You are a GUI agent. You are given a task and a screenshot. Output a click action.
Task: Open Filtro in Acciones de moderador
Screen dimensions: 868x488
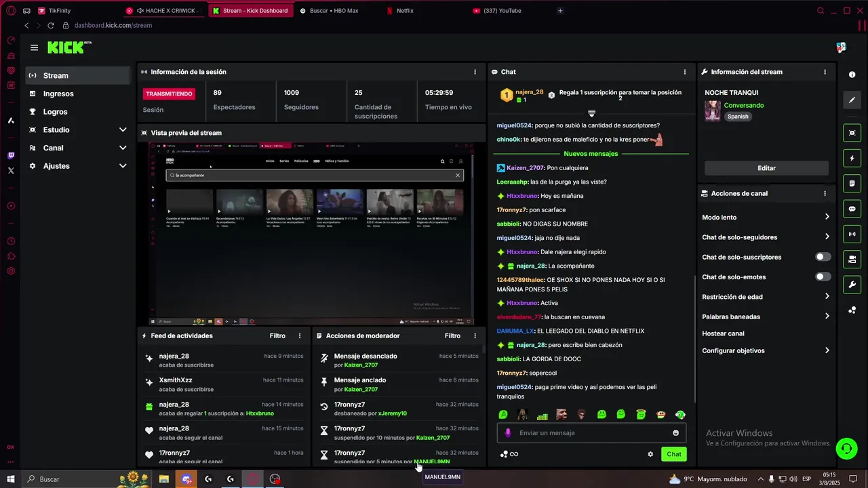(452, 335)
